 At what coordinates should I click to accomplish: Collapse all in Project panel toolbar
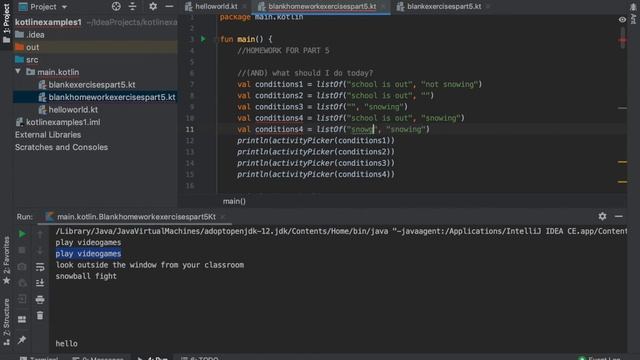click(x=133, y=6)
